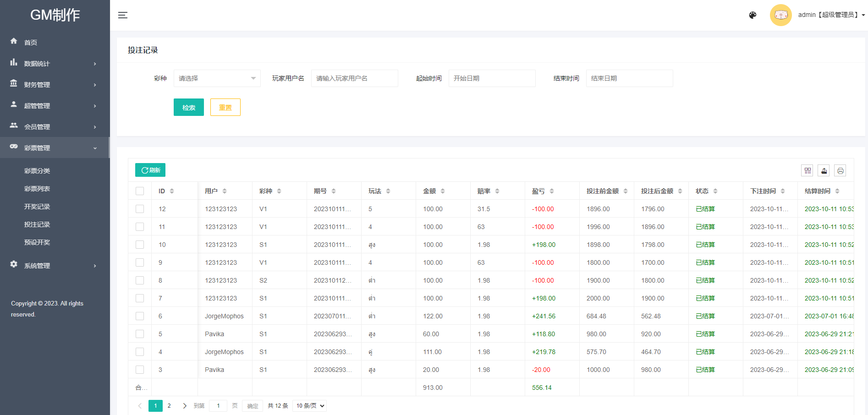
Task: Open 预设开奖 in the sidebar
Action: 37,242
